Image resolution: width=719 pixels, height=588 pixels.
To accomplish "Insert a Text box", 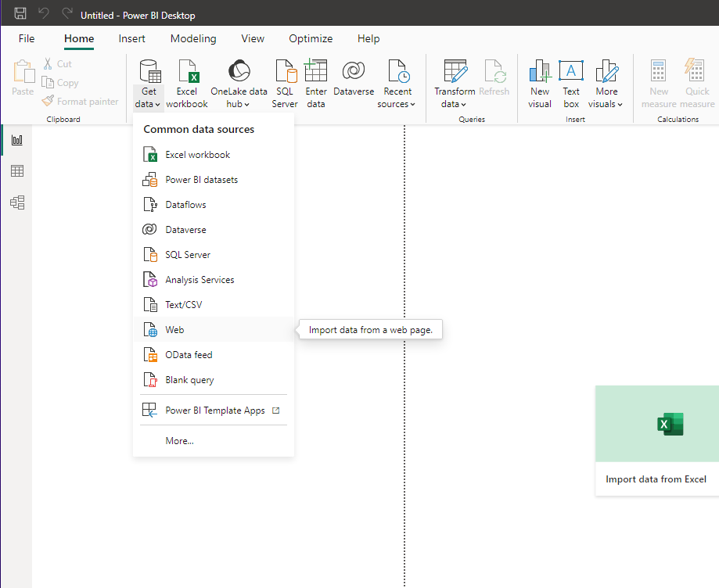I will 571,84.
